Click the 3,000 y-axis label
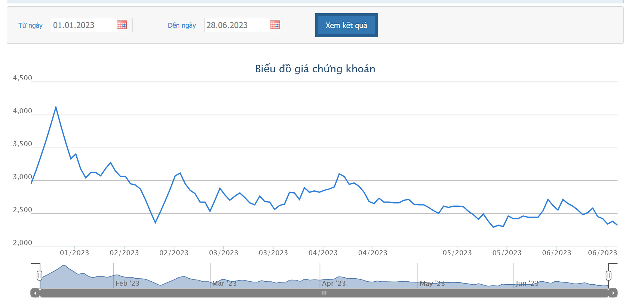Viewport: 644px width, 300px height. coord(22,177)
